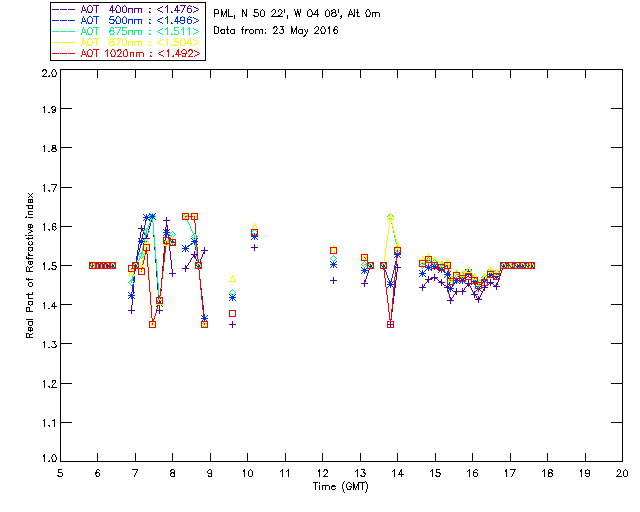Click the y-axis tick label 1.2
Screen dimensions: 640x512
tap(49, 384)
